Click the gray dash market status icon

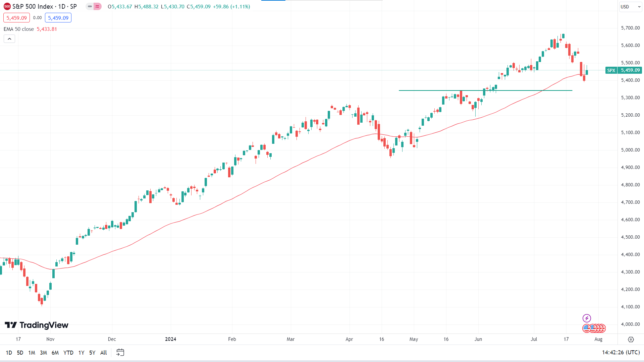[90, 6]
